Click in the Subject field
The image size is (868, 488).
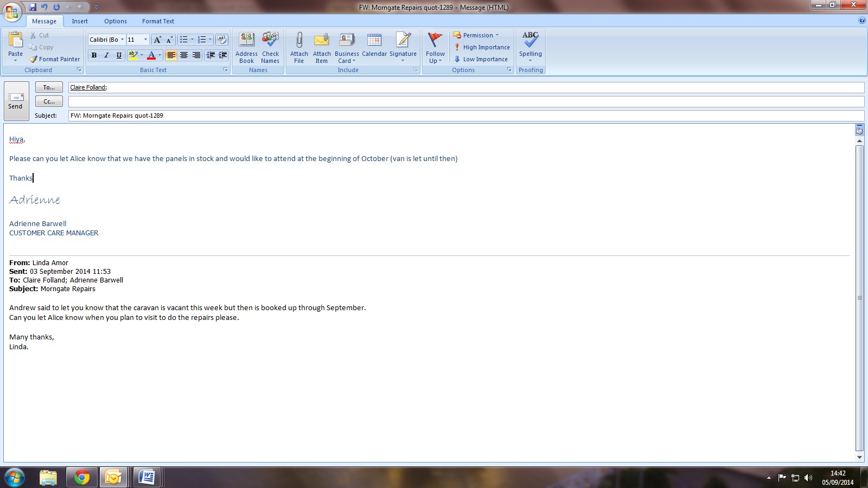click(x=466, y=115)
